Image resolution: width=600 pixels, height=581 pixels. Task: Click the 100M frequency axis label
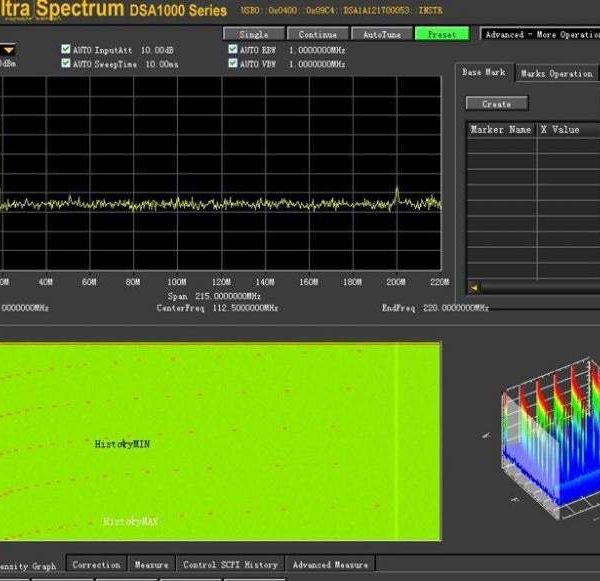(177, 282)
